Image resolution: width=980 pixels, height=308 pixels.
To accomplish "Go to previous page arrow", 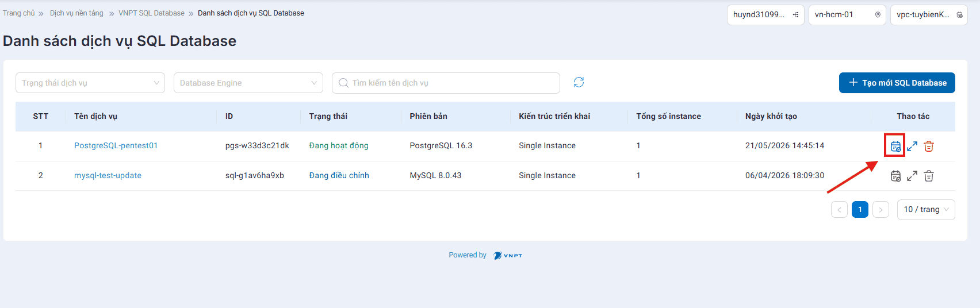I will click(x=839, y=210).
